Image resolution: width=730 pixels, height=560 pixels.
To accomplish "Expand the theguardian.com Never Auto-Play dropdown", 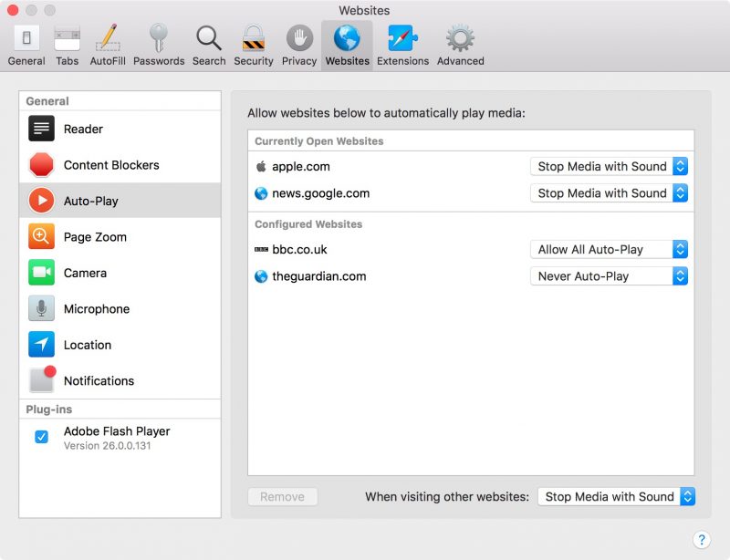I will pyautogui.click(x=609, y=276).
